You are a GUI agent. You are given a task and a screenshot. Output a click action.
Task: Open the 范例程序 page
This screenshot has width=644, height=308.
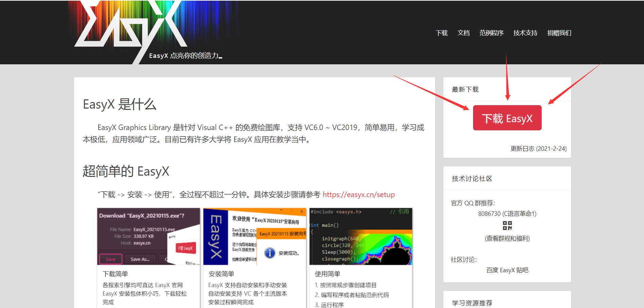(491, 33)
